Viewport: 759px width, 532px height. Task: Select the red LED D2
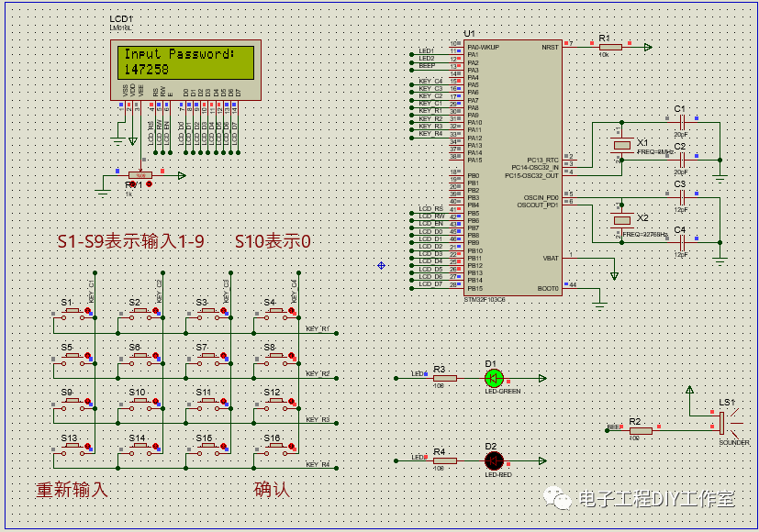494,459
